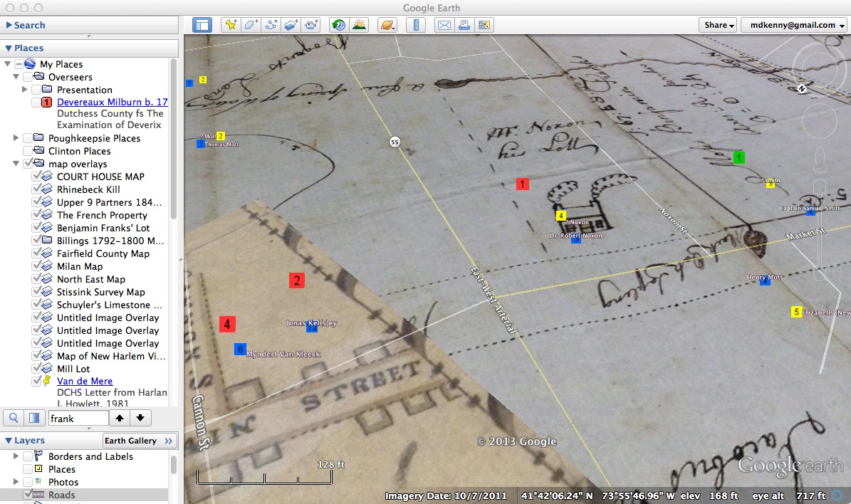Uncheck the Mill Lot overlay
Screen dimensions: 851x504
(x=38, y=369)
